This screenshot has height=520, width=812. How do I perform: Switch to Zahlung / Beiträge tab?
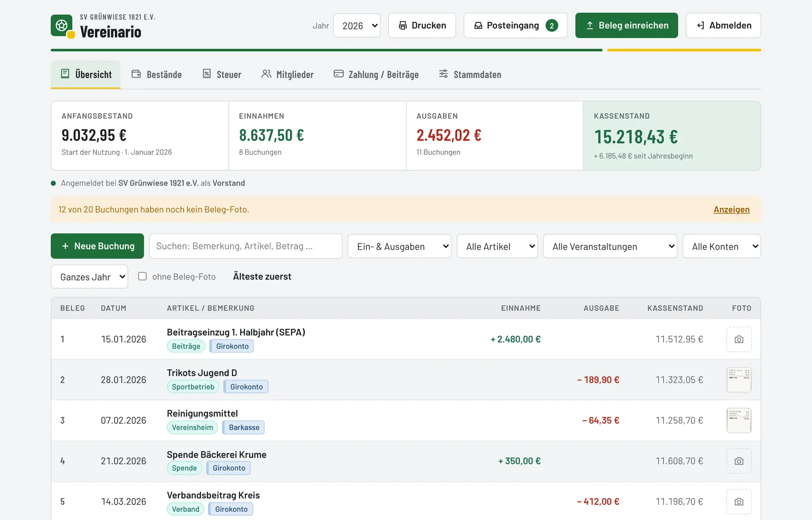(x=376, y=75)
